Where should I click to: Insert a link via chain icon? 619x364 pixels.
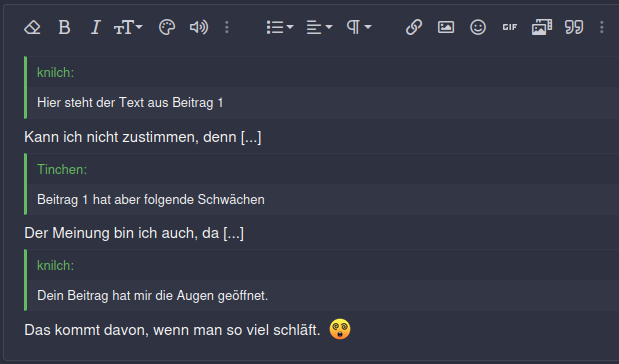tap(414, 27)
